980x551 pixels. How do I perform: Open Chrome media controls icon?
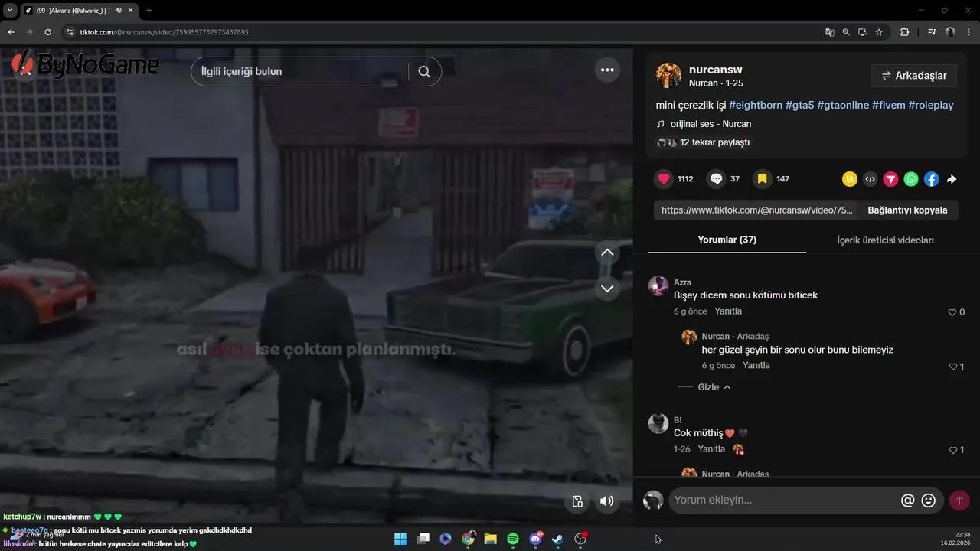[932, 32]
